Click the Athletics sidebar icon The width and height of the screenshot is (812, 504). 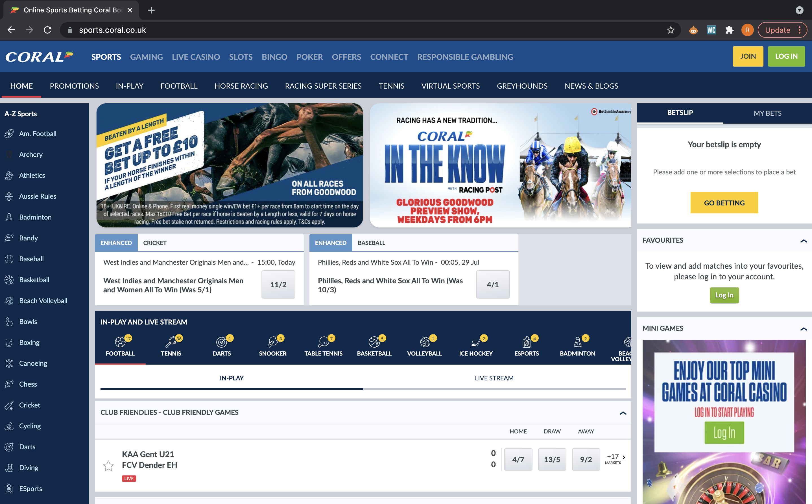click(x=9, y=175)
